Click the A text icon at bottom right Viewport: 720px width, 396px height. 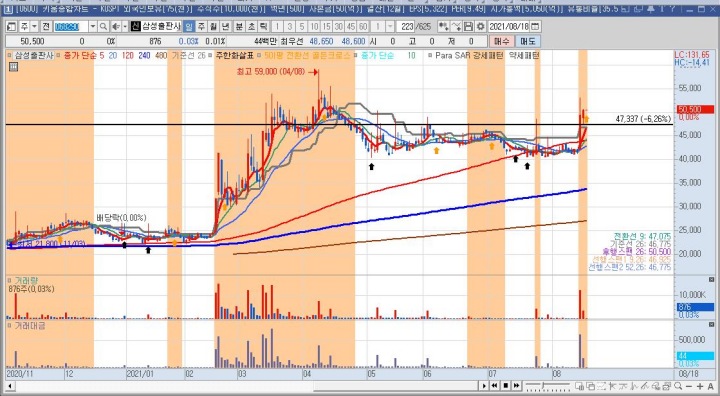click(710, 386)
